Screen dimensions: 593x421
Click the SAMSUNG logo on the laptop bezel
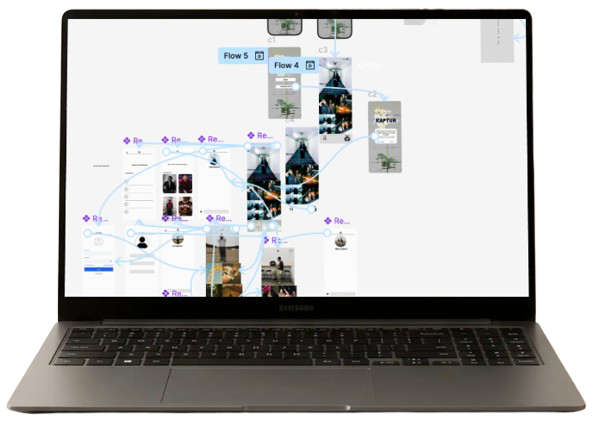click(296, 308)
